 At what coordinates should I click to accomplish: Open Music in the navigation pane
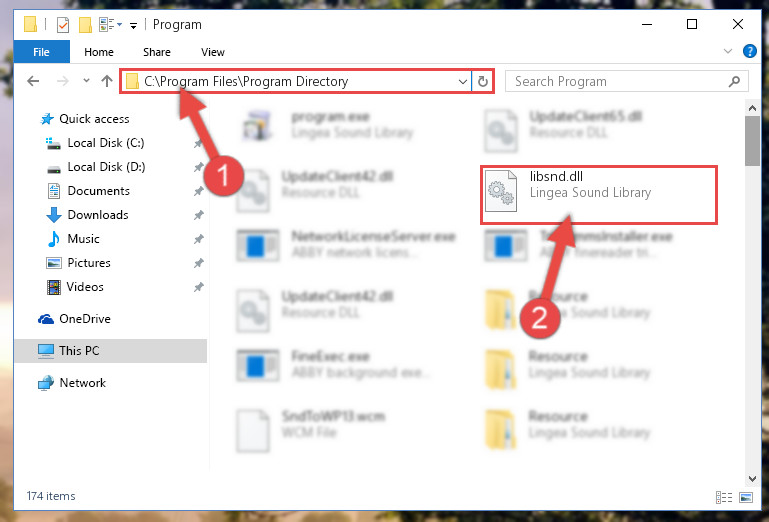click(x=83, y=239)
